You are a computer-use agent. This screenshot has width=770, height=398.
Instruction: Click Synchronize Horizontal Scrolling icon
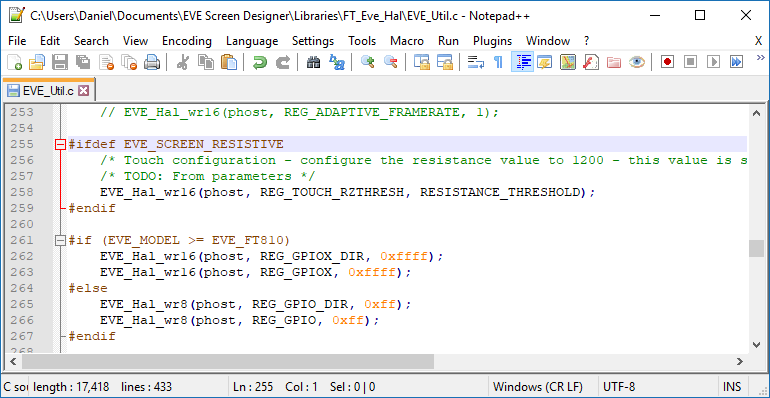pos(444,62)
